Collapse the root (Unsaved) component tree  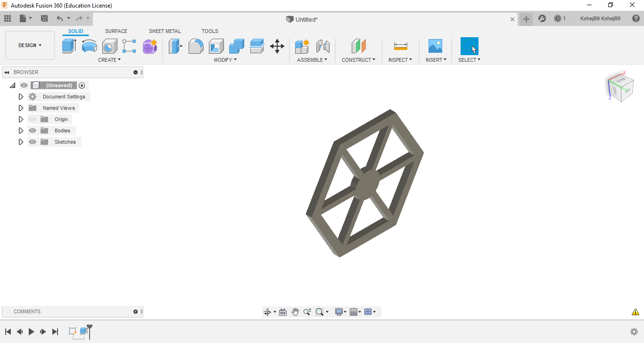tap(12, 85)
